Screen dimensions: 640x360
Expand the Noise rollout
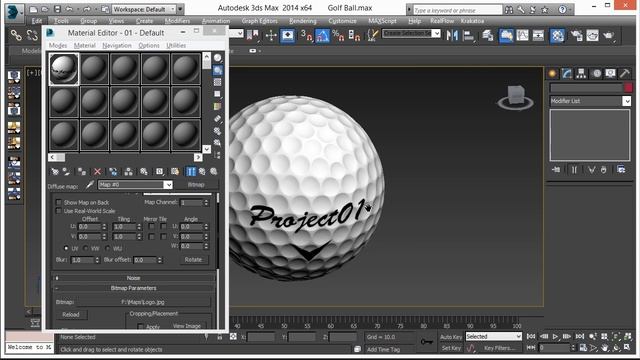click(133, 278)
